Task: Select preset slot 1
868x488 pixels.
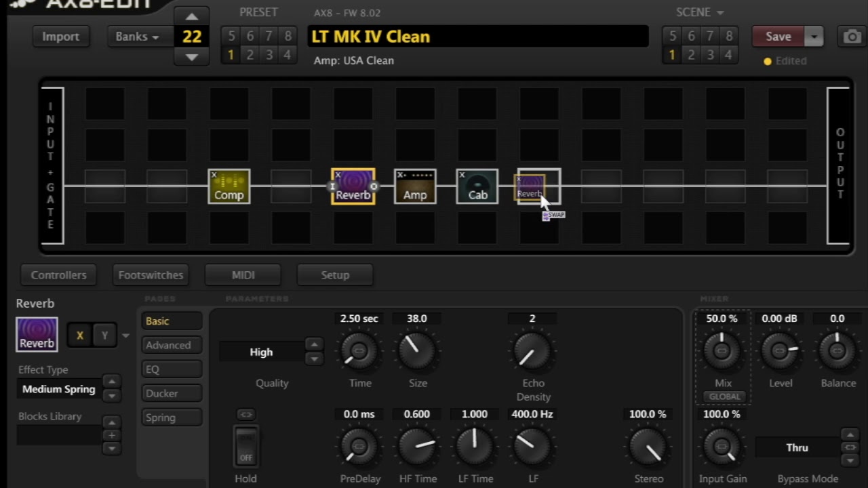Action: 231,55
